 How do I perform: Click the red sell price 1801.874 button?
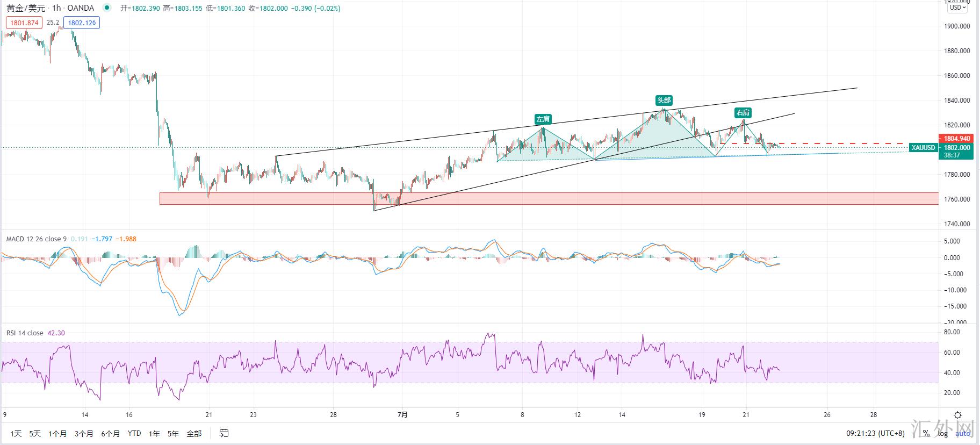[24, 23]
